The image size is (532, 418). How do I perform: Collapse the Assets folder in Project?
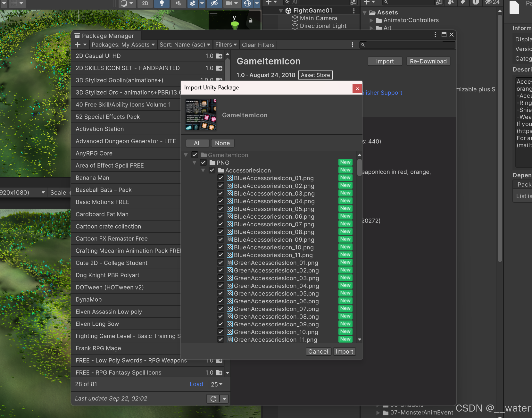365,13
